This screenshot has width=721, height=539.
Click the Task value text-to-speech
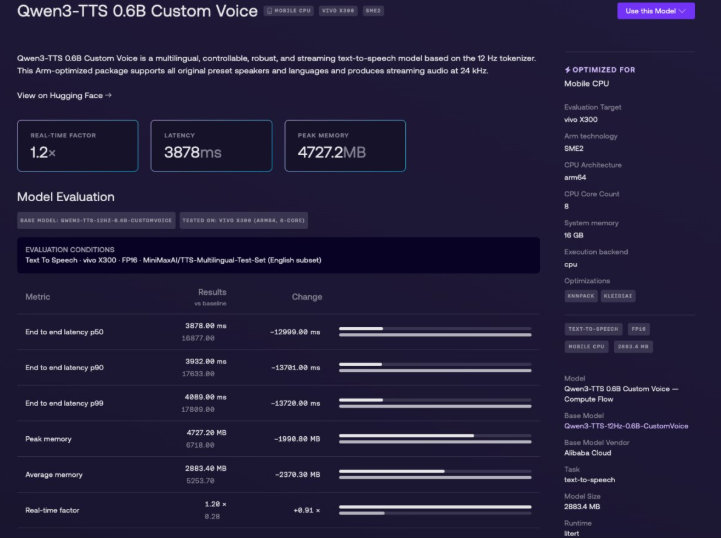coord(589,480)
